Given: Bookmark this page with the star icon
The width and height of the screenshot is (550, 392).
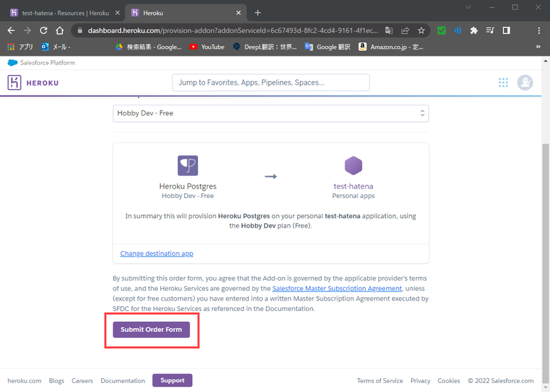Looking at the screenshot, I should (x=421, y=30).
